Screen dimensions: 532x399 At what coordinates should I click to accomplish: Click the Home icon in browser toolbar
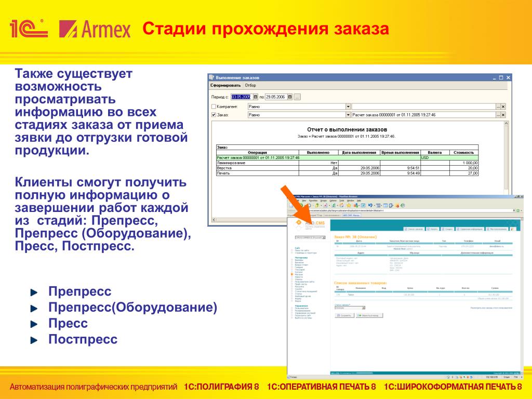coord(341,206)
